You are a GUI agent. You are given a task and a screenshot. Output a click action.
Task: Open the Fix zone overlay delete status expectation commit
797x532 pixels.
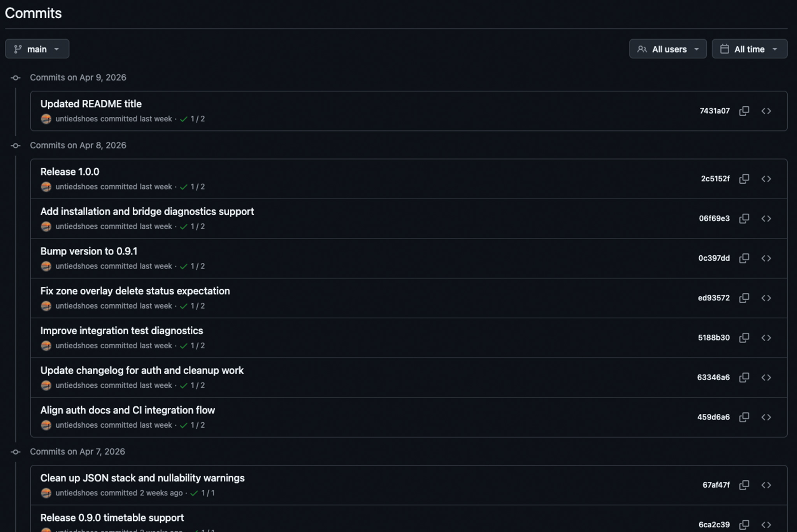pyautogui.click(x=135, y=291)
